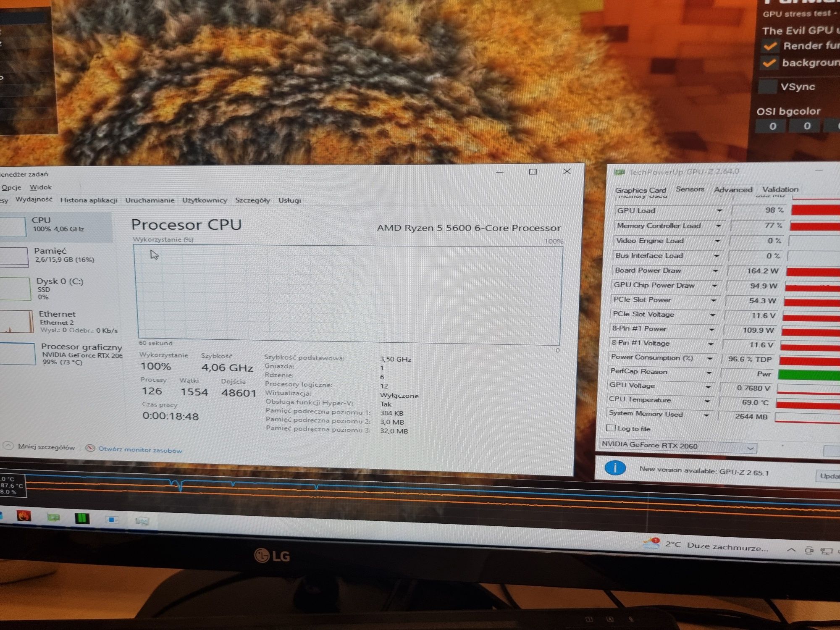Open Board Power Draw dropdown arrow
The height and width of the screenshot is (630, 840).
pos(715,270)
